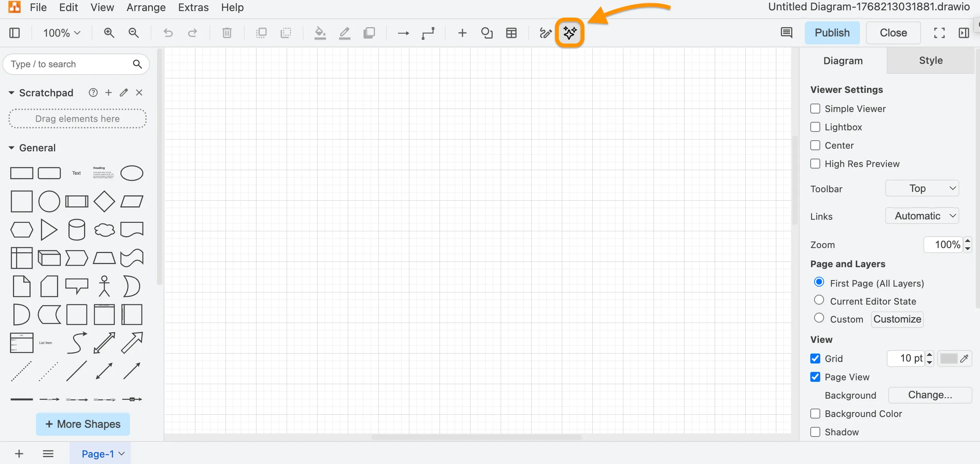Open the Toolbar position dropdown

pos(922,188)
